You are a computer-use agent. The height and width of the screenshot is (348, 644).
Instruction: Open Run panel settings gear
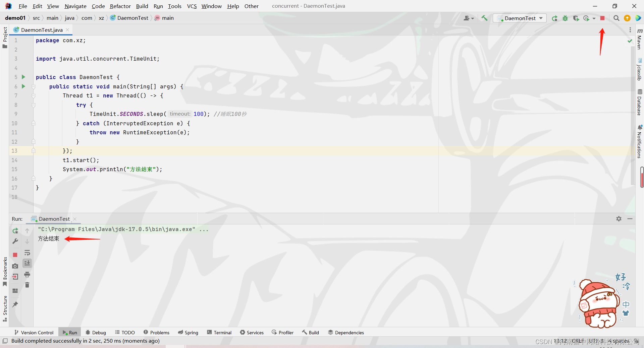[619, 219]
